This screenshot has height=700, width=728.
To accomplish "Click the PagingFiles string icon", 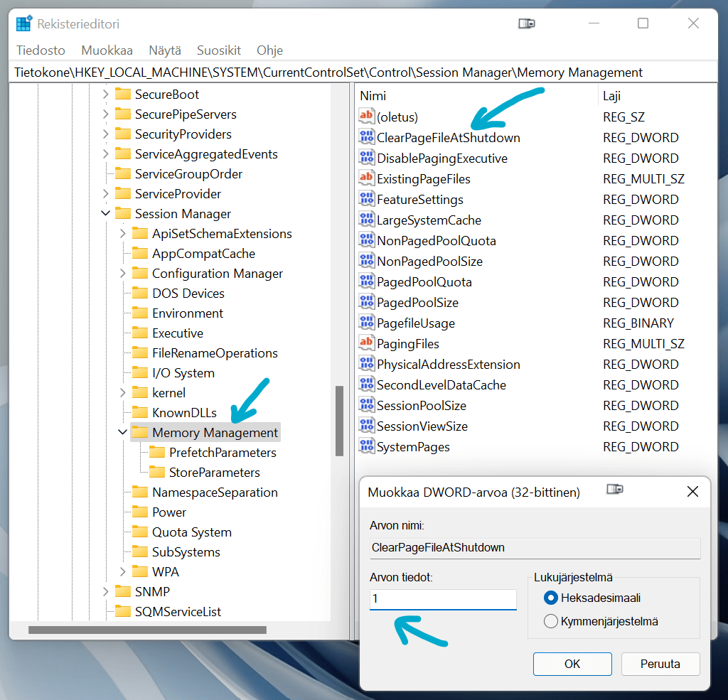I will [x=366, y=343].
